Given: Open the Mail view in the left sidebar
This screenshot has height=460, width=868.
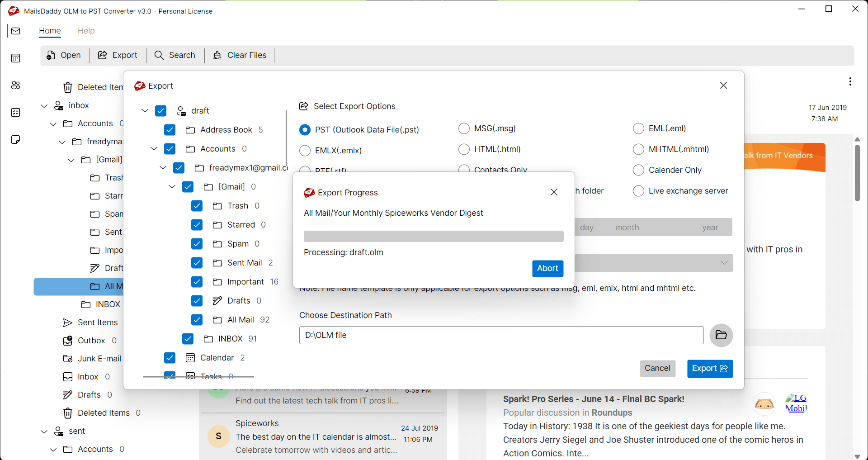Looking at the screenshot, I should point(16,31).
